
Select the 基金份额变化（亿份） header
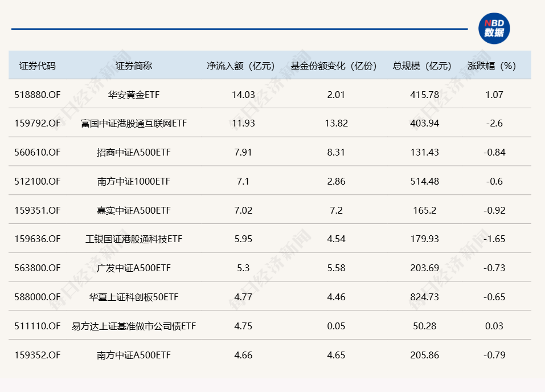click(336, 66)
